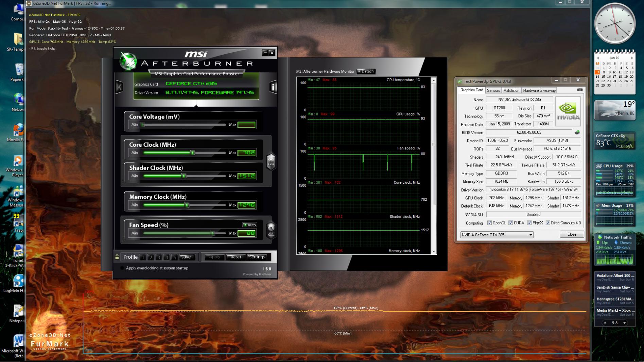Show previous feed headlines page
Image resolution: width=644 pixels, height=362 pixels.
(605, 323)
